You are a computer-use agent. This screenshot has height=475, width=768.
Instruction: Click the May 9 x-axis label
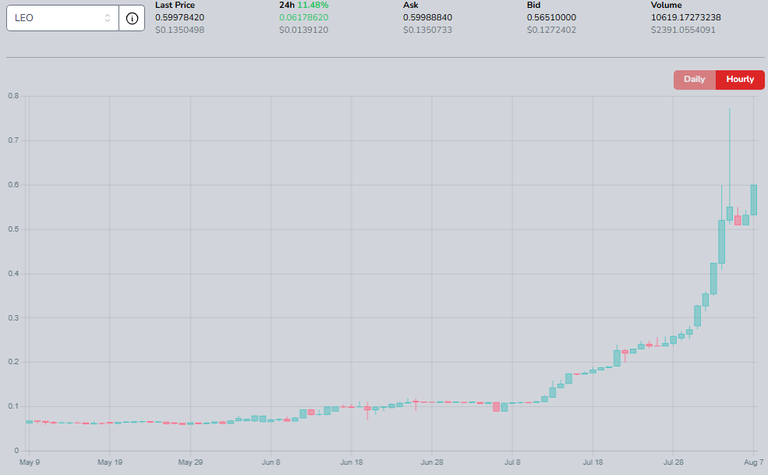(29, 462)
